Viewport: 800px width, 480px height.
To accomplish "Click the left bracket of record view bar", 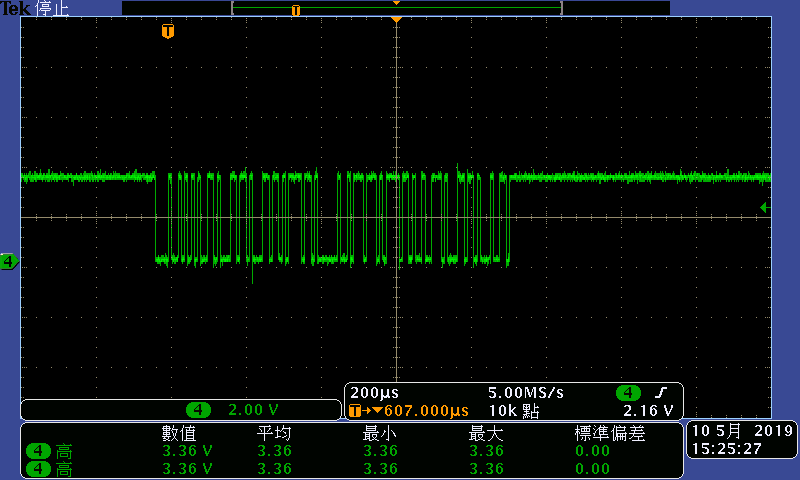I will pyautogui.click(x=233, y=8).
